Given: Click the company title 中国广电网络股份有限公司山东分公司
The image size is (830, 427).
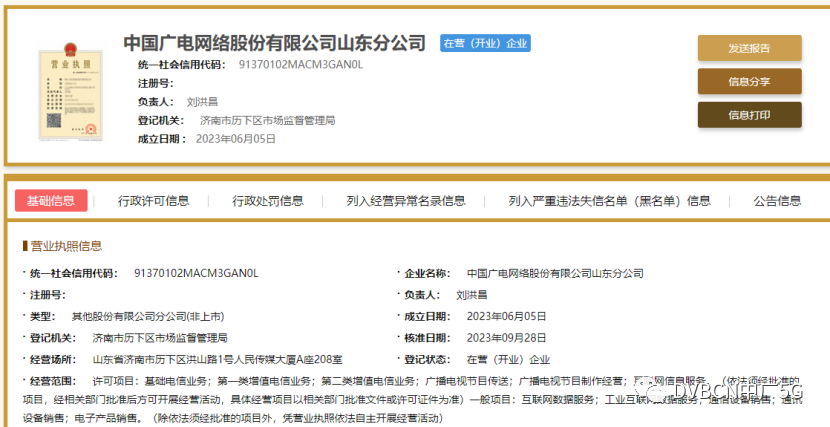Looking at the screenshot, I should pos(275,43).
